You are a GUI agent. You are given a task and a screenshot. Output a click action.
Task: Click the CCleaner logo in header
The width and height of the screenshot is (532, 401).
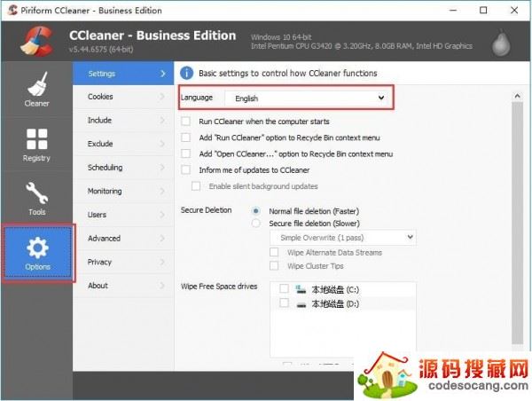(35, 40)
